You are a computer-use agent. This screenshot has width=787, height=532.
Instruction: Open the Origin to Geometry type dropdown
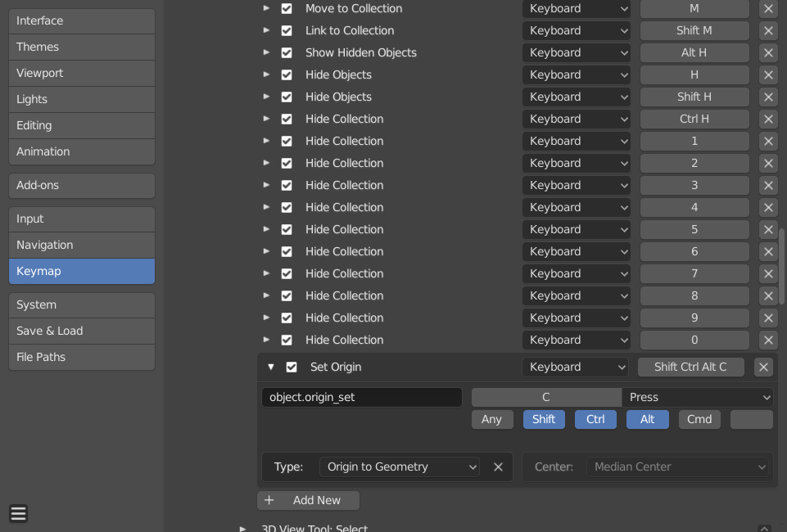[400, 467]
